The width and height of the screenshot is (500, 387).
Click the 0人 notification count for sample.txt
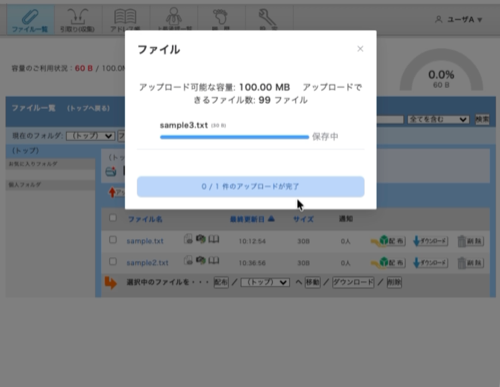tap(345, 241)
